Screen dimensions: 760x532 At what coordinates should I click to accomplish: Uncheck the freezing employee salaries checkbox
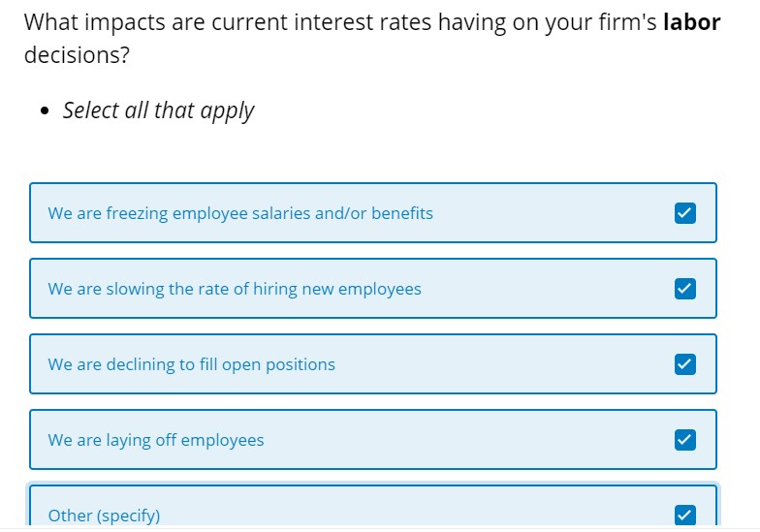684,213
